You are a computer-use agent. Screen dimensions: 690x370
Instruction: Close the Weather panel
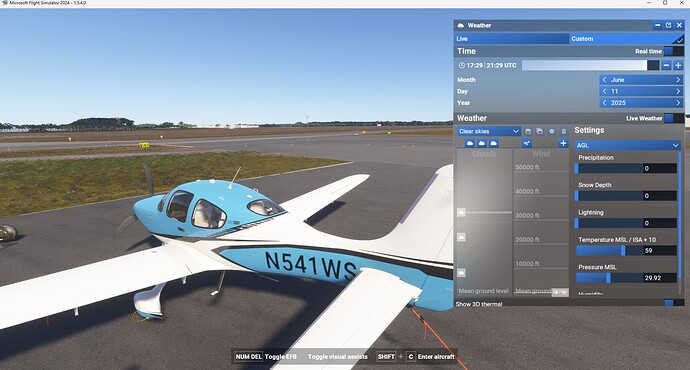[679, 26]
